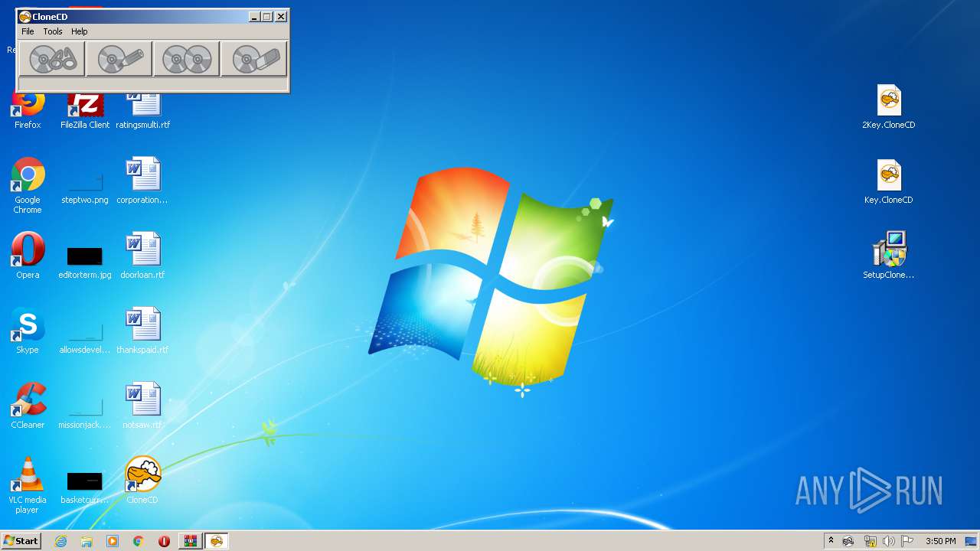Viewport: 980px width, 551px height.
Task: Select the CCleaner desktop shortcut
Action: tap(28, 406)
